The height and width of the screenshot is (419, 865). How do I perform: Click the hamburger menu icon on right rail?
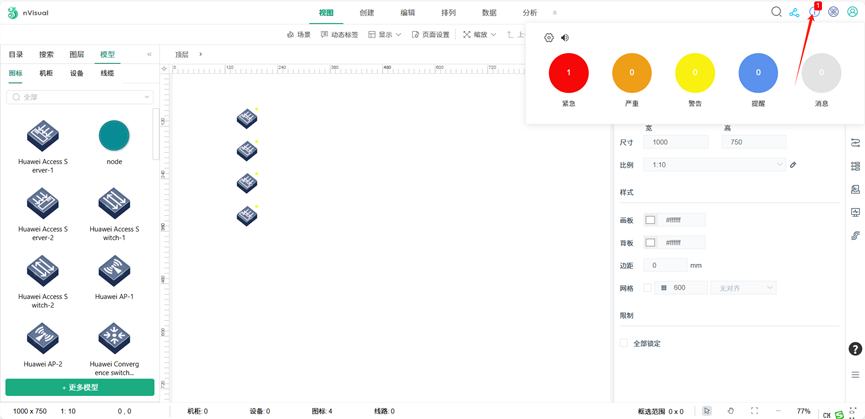[x=856, y=375]
